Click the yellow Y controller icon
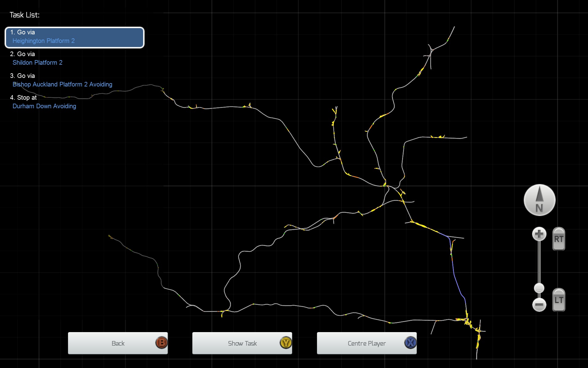Image resolution: width=588 pixels, height=368 pixels. 286,343
